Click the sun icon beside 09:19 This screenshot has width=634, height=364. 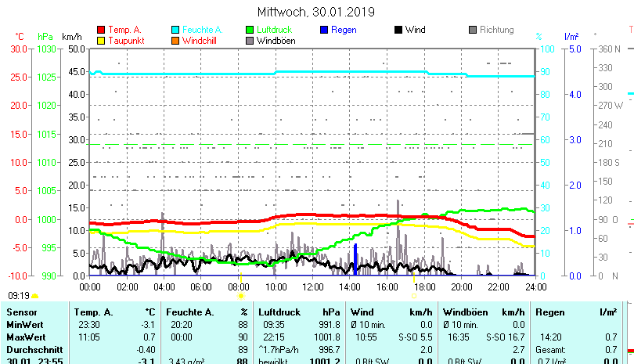click(35, 296)
